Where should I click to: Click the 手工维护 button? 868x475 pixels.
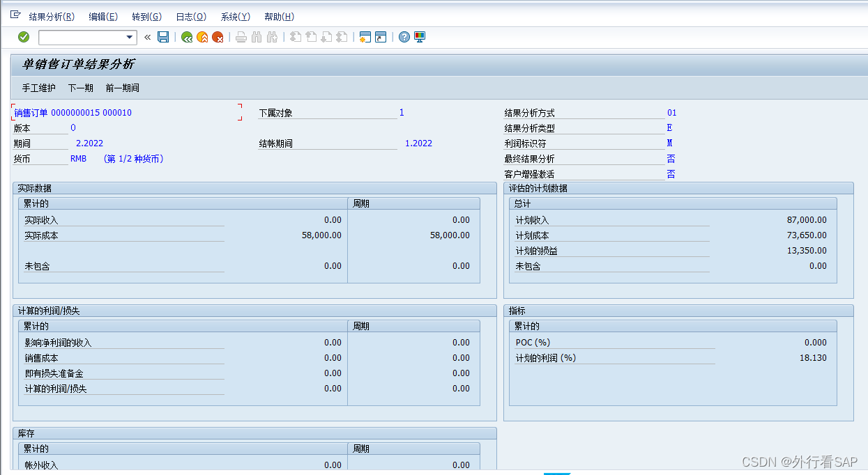[39, 88]
